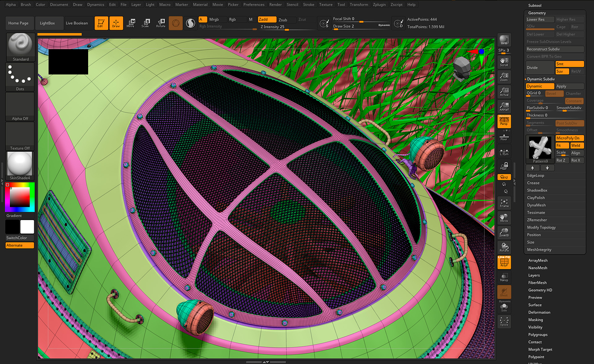Screen dimensions: 594x364
Task: Click the up arrow under Pattern9
Action: (533, 168)
